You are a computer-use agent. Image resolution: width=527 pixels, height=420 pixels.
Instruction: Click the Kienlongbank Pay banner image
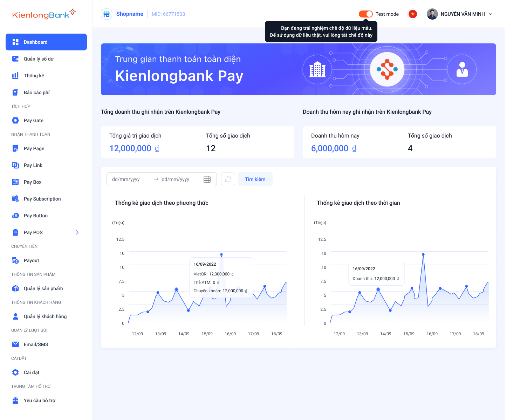pos(299,69)
